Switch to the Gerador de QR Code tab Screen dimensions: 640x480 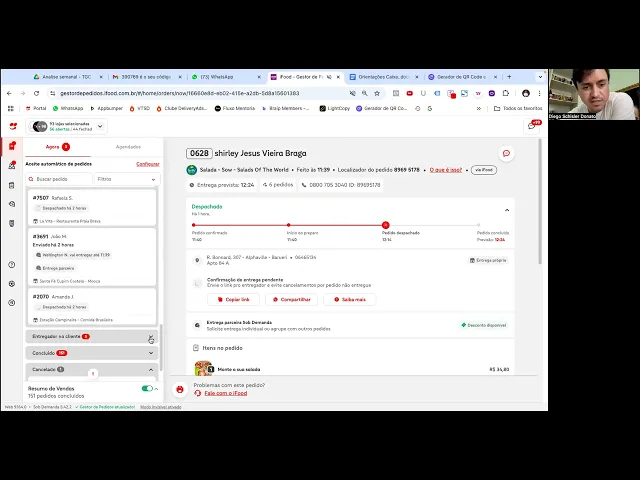pyautogui.click(x=462, y=77)
